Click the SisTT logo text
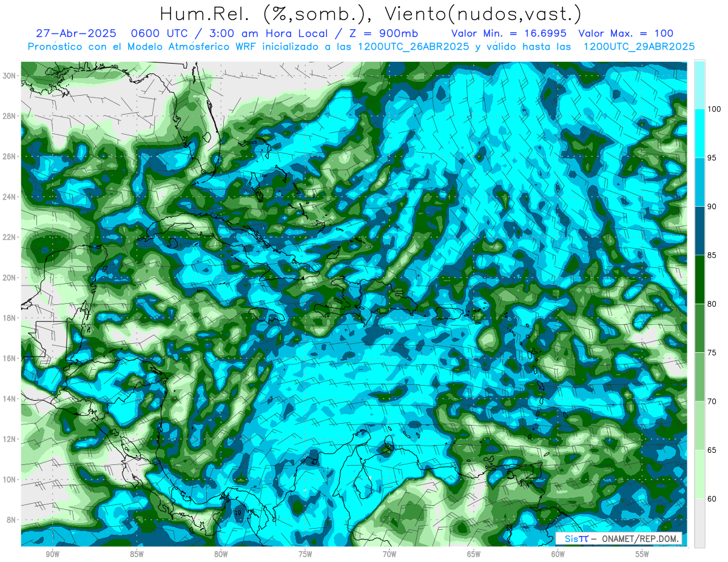 pyautogui.click(x=576, y=538)
